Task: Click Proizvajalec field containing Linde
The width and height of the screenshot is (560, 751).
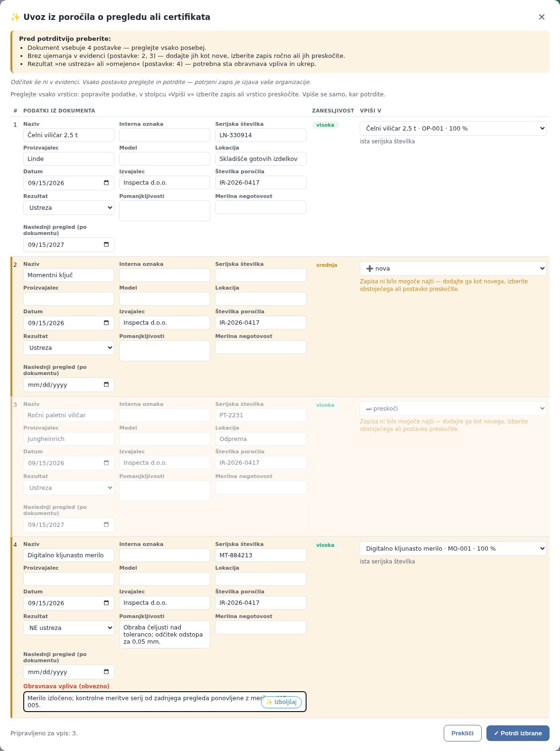Action: pos(69,159)
